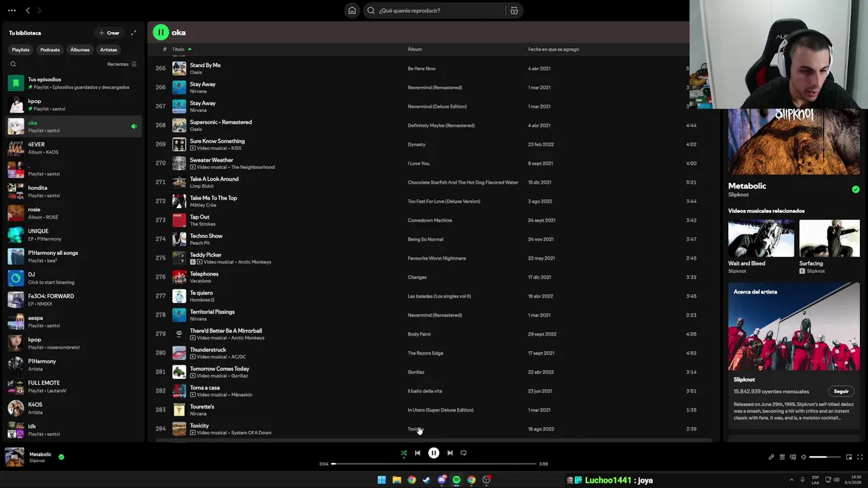The width and height of the screenshot is (868, 488).
Task: Open File Explorer from the taskbar
Action: (x=397, y=480)
